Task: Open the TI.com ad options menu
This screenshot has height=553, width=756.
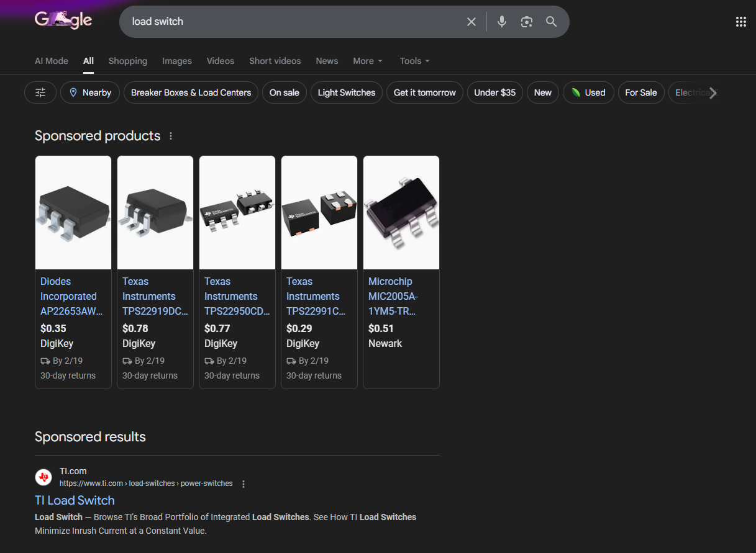Action: (x=244, y=484)
